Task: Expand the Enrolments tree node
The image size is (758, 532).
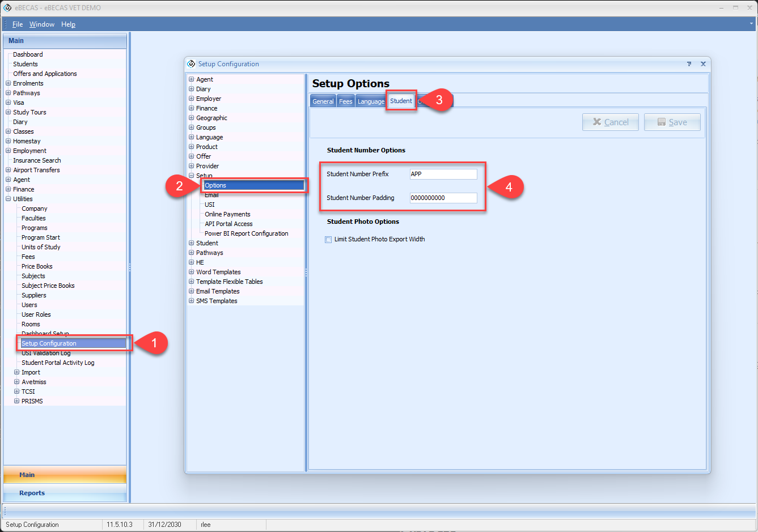Action: (x=8, y=83)
